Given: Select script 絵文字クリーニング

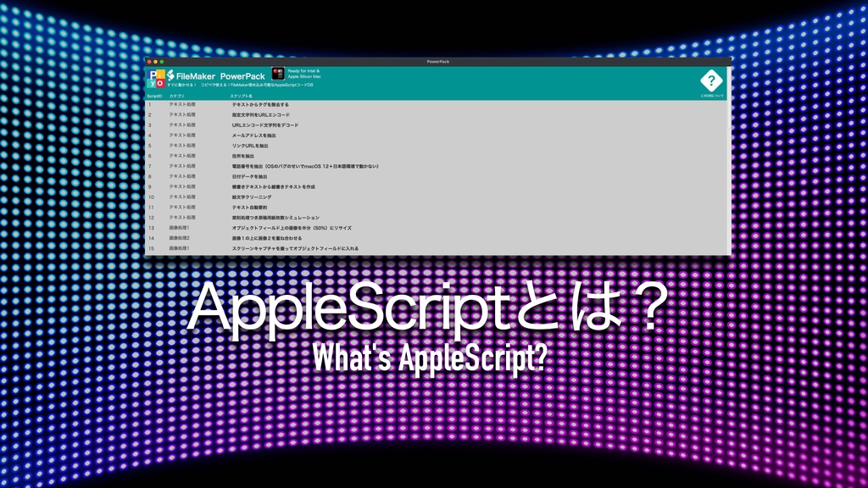Looking at the screenshot, I should (251, 197).
